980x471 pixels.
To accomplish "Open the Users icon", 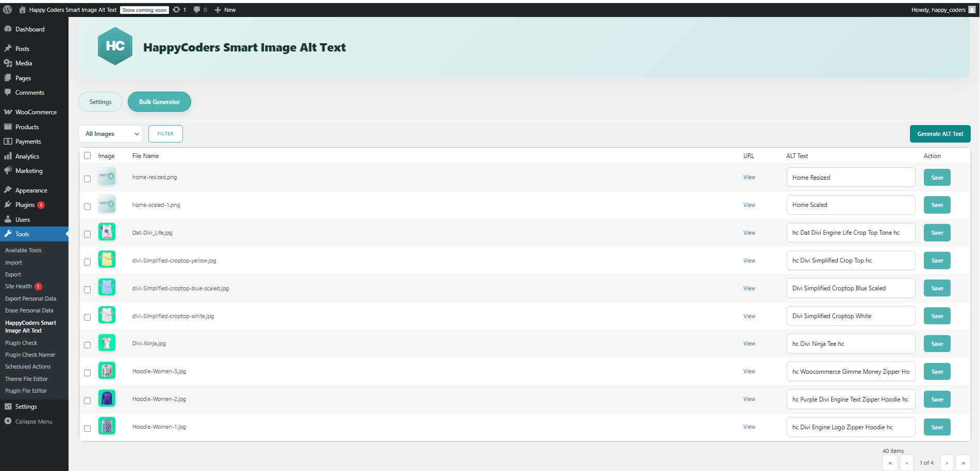I will [x=8, y=219].
